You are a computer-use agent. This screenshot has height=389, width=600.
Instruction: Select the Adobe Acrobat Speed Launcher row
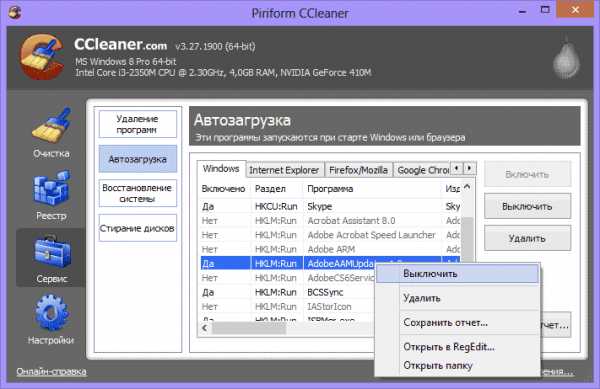point(330,235)
